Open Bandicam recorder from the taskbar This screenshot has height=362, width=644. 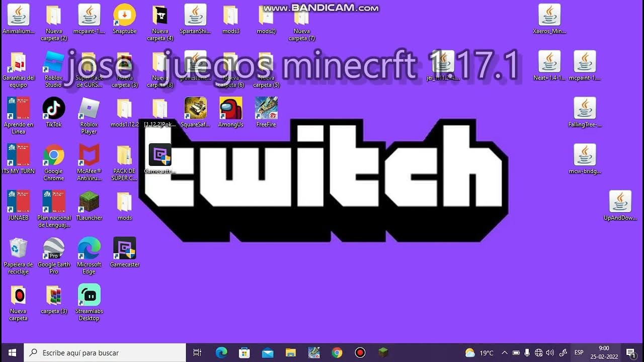[x=360, y=352]
